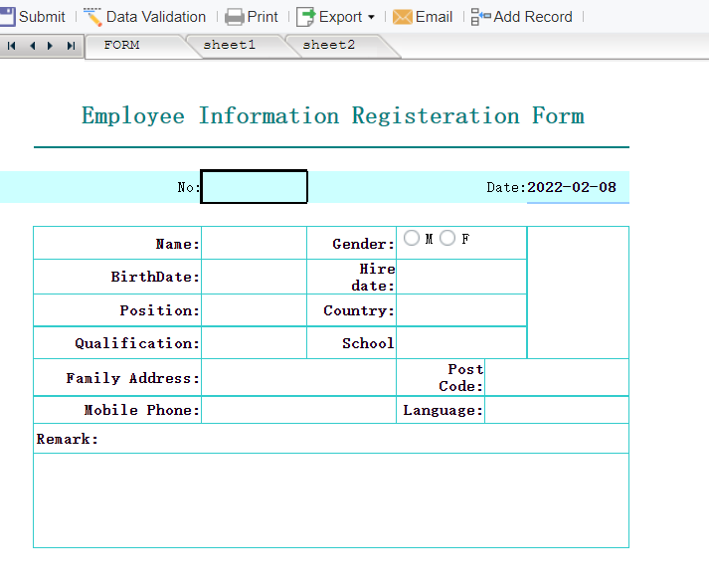Click the Mobile Phone input cell
The width and height of the screenshot is (709, 588).
[299, 410]
